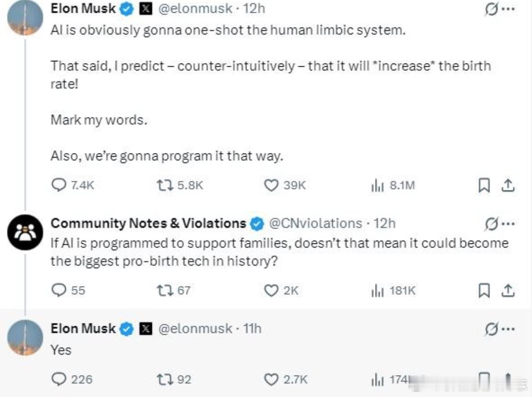Open the Community Notes & Violations avatar
This screenshot has height=397, width=532.
(x=25, y=233)
